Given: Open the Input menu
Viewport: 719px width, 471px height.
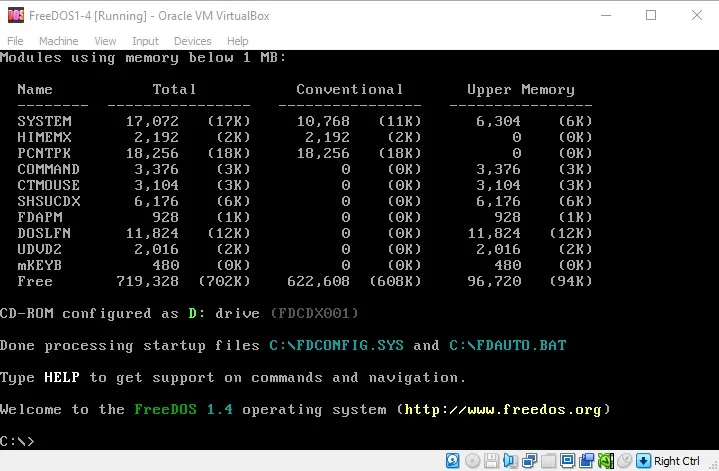Looking at the screenshot, I should coord(145,41).
